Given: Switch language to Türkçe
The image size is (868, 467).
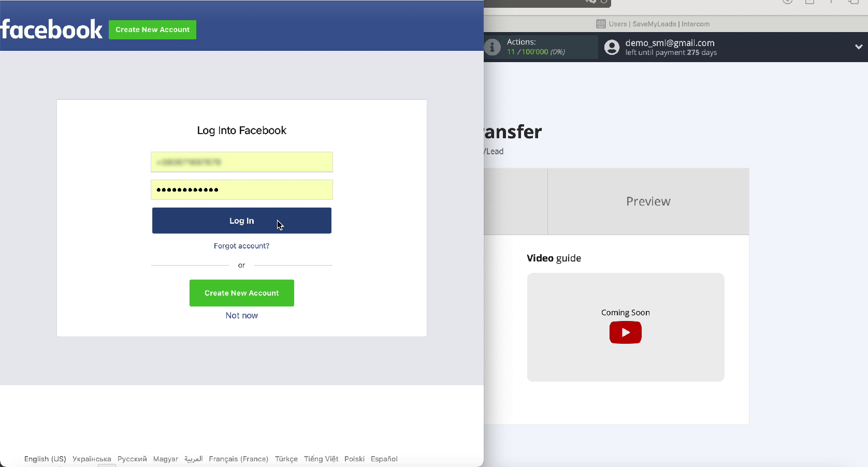Looking at the screenshot, I should tap(286, 459).
